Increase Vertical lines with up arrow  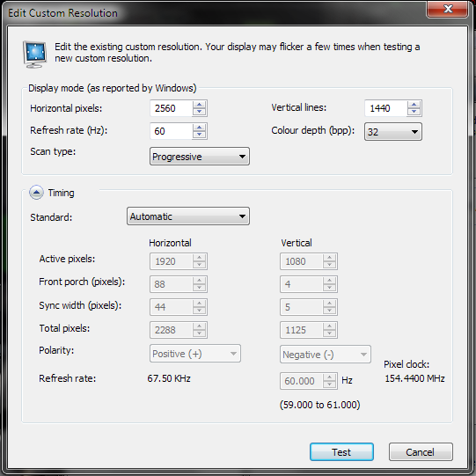(414, 105)
